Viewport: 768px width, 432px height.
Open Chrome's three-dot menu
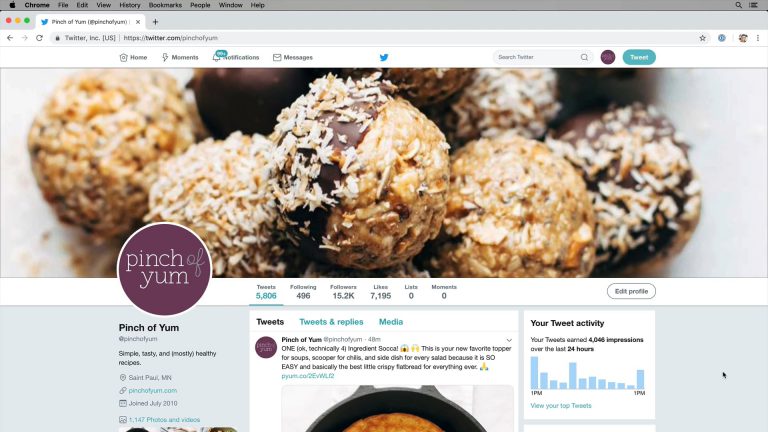[x=758, y=38]
